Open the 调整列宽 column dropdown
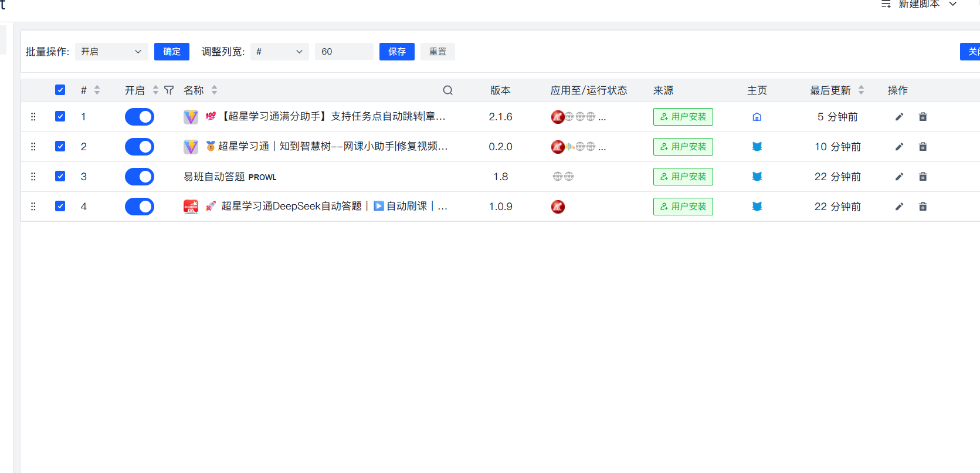 [280, 52]
